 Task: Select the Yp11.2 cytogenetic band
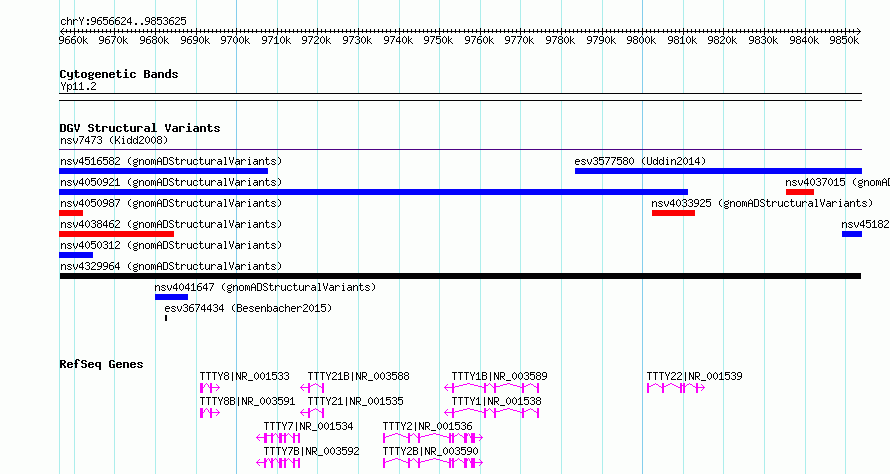[460, 97]
